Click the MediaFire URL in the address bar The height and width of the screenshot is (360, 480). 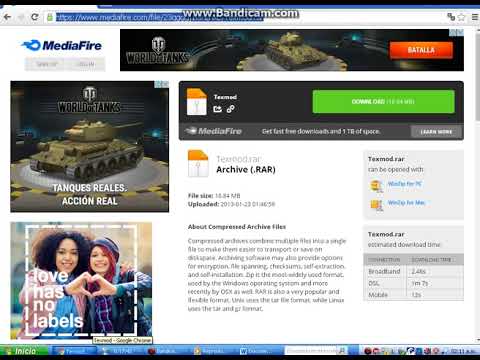pos(160,17)
